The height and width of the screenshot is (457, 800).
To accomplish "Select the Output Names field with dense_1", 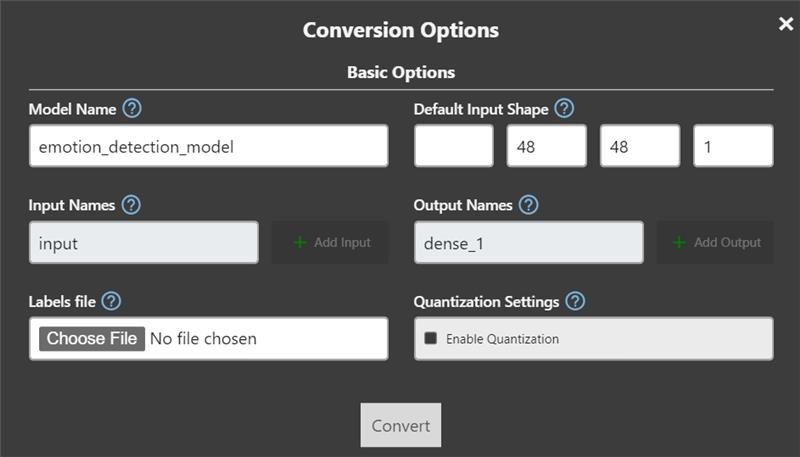I will point(528,242).
